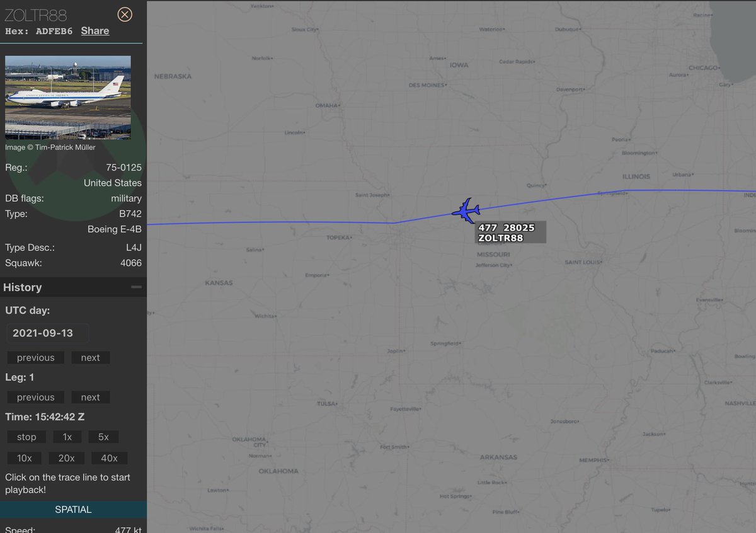Go to next UTC day
The image size is (756, 533).
(x=90, y=358)
